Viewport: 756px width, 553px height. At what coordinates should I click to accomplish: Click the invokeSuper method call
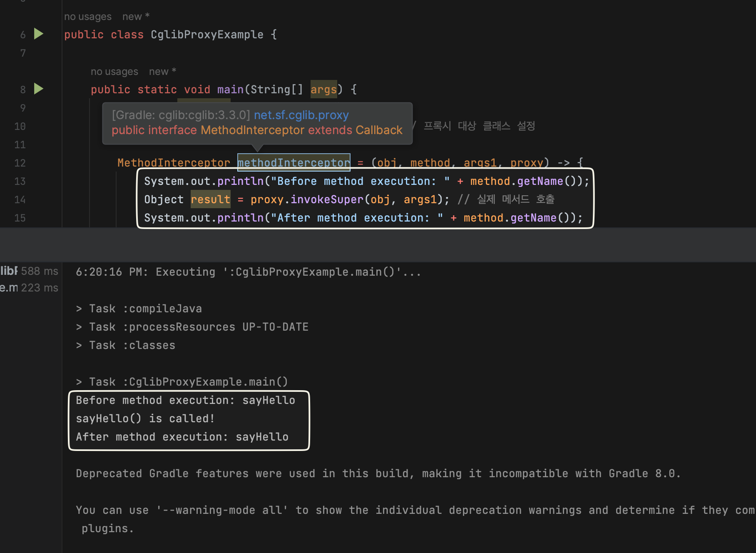pos(327,199)
